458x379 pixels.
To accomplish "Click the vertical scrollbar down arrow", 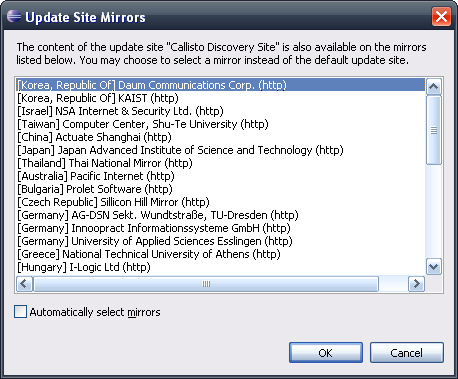I will pos(434,267).
